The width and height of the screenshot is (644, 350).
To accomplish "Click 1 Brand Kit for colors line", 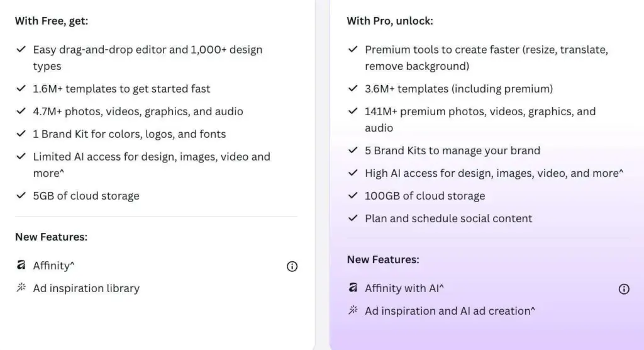I will 130,134.
